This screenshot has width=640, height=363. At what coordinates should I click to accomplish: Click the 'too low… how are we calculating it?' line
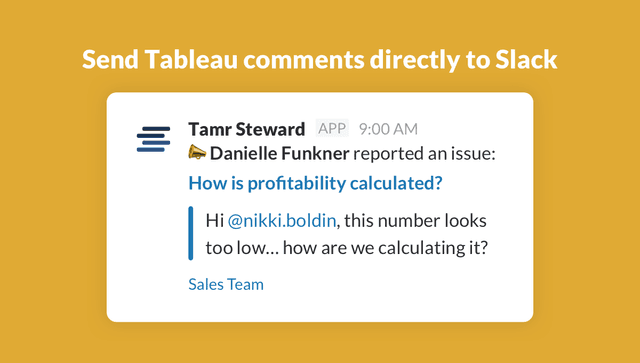point(347,248)
